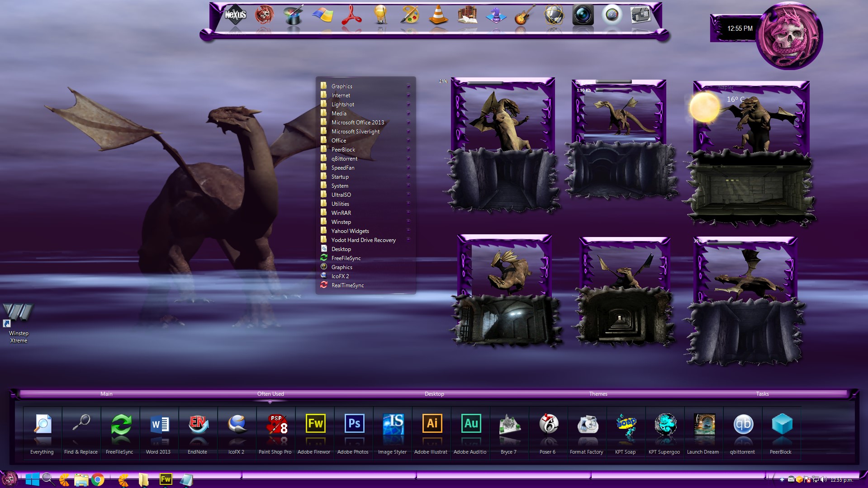Open Google Chrome from the taskbar

(98, 479)
